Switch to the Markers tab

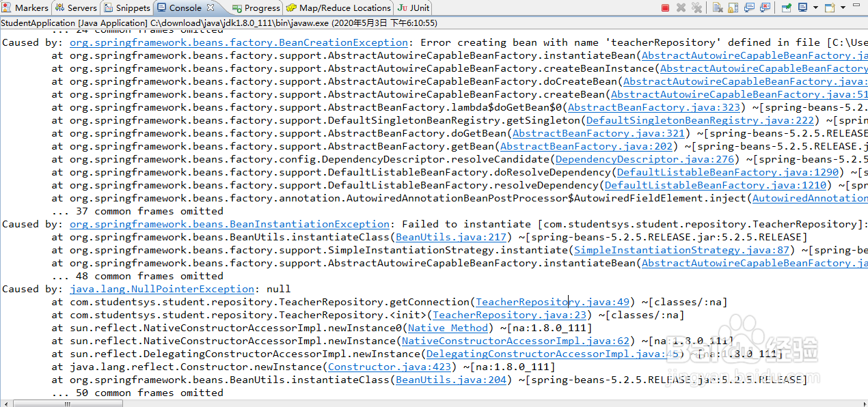coord(26,8)
